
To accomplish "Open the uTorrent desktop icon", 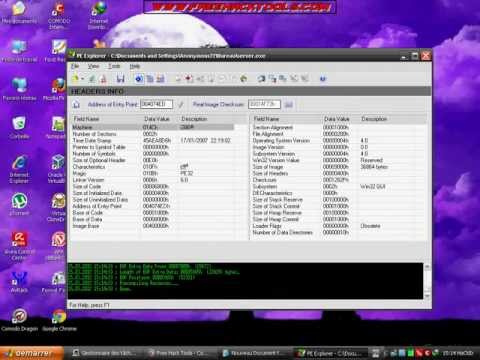I will pyautogui.click(x=19, y=204).
